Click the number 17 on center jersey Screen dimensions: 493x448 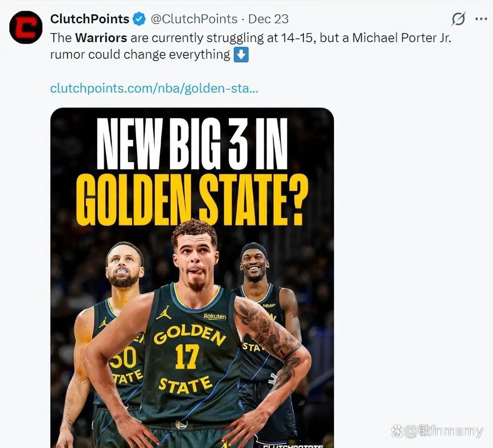(187, 356)
